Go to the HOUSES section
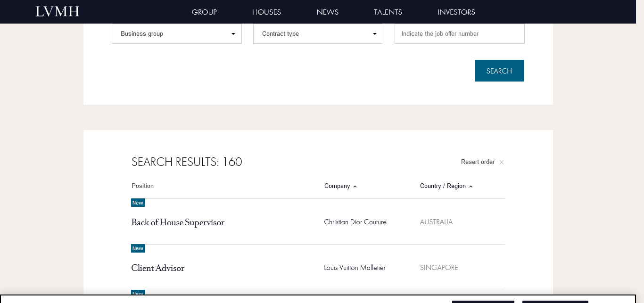The width and height of the screenshot is (644, 303). pyautogui.click(x=266, y=12)
